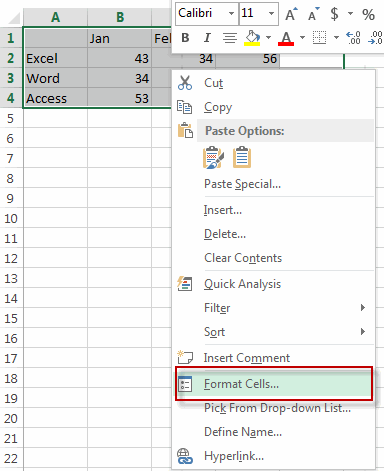Click the Hyperlink globe icon

click(x=185, y=456)
